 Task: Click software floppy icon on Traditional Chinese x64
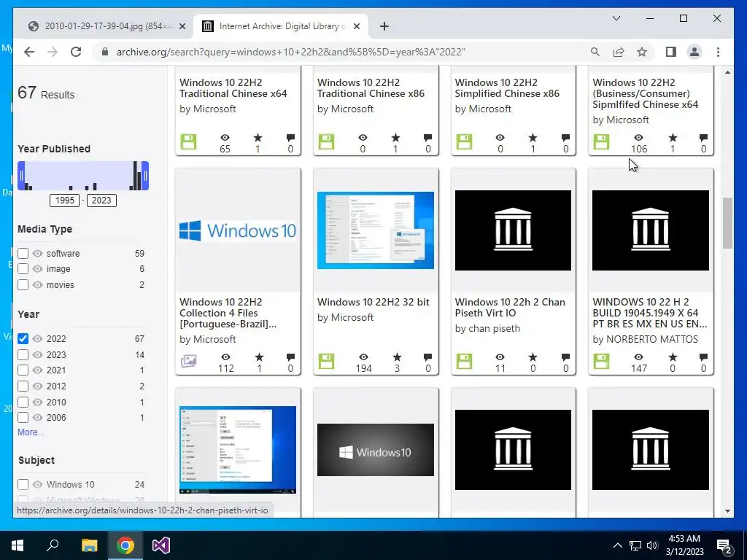click(x=189, y=142)
